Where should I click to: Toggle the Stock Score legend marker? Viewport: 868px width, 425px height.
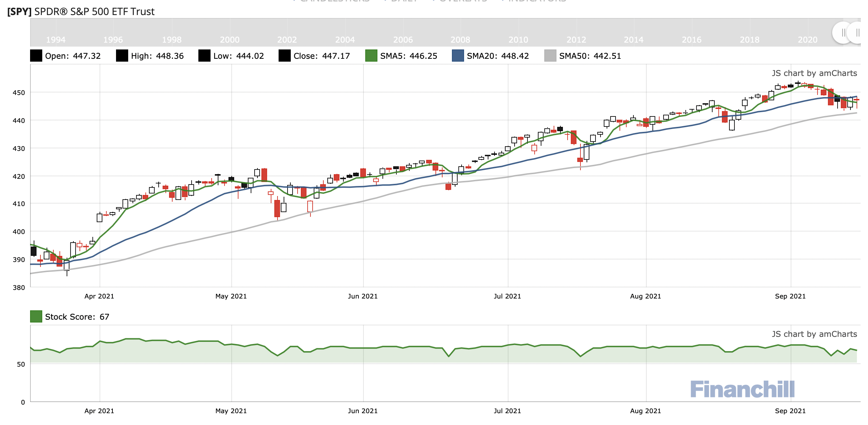coord(36,317)
